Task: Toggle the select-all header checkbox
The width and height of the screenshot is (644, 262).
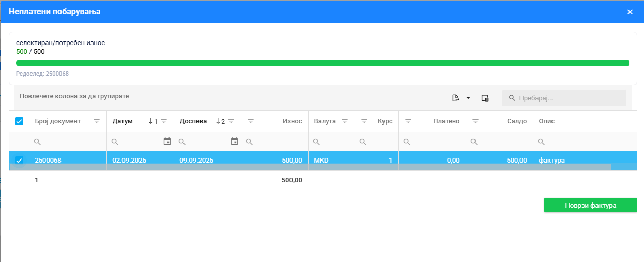Action: tap(19, 121)
